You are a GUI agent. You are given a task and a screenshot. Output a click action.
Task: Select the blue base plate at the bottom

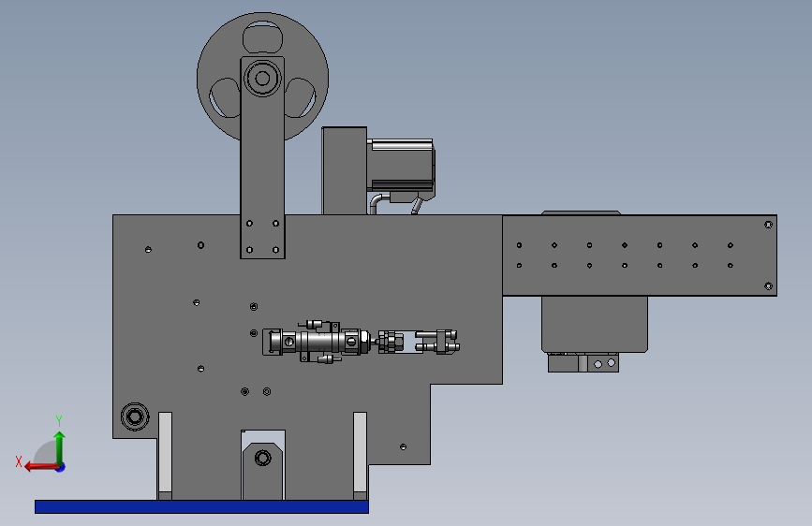201,507
